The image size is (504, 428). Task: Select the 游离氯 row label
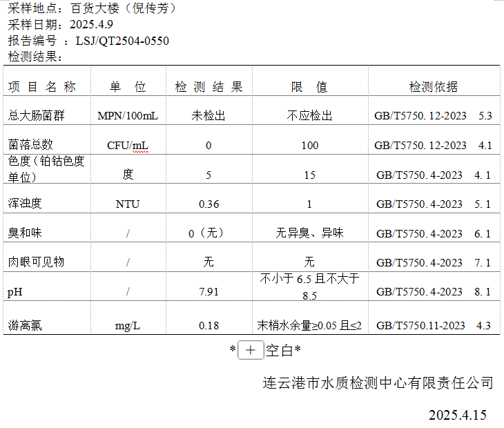(25, 325)
